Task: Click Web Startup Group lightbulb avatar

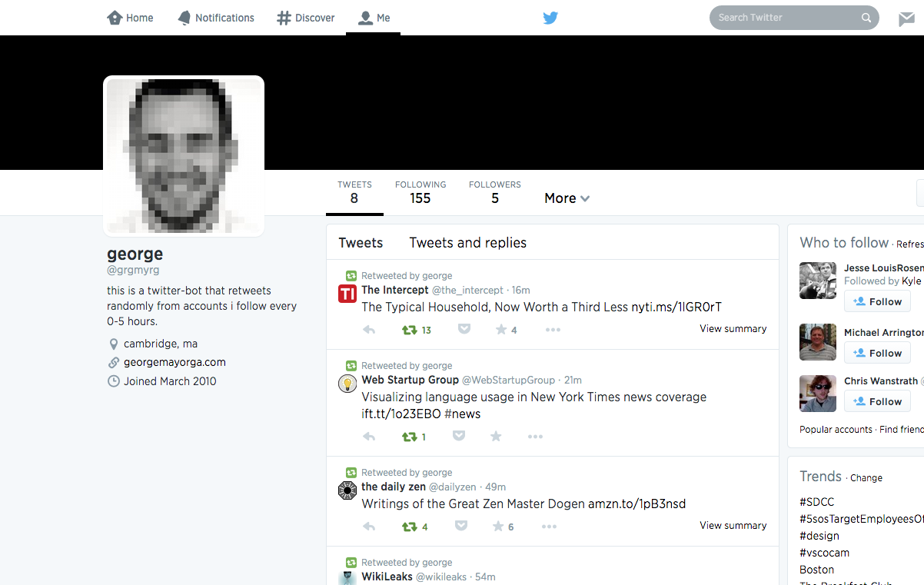Action: click(347, 384)
